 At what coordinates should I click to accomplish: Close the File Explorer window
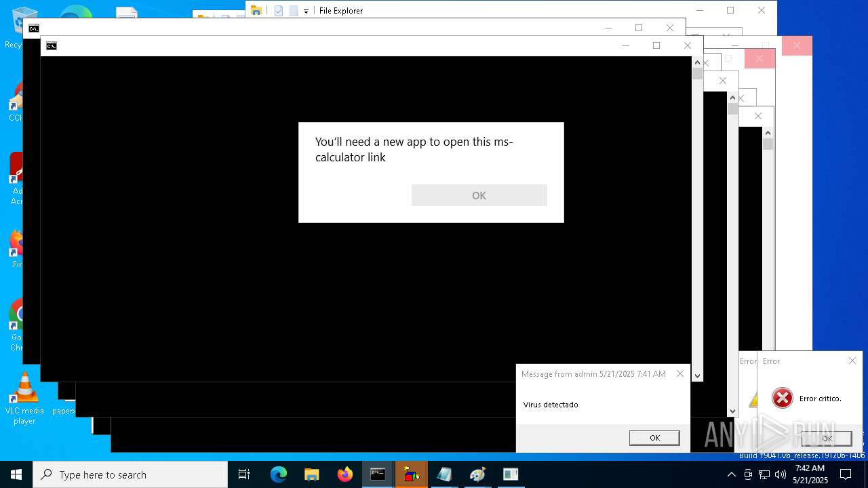pos(762,10)
